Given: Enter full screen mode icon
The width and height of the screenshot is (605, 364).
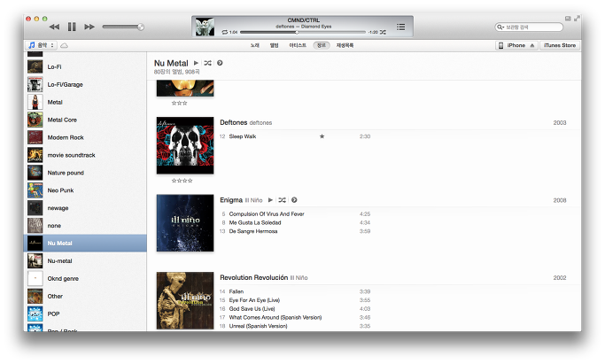Looking at the screenshot, I should [577, 19].
